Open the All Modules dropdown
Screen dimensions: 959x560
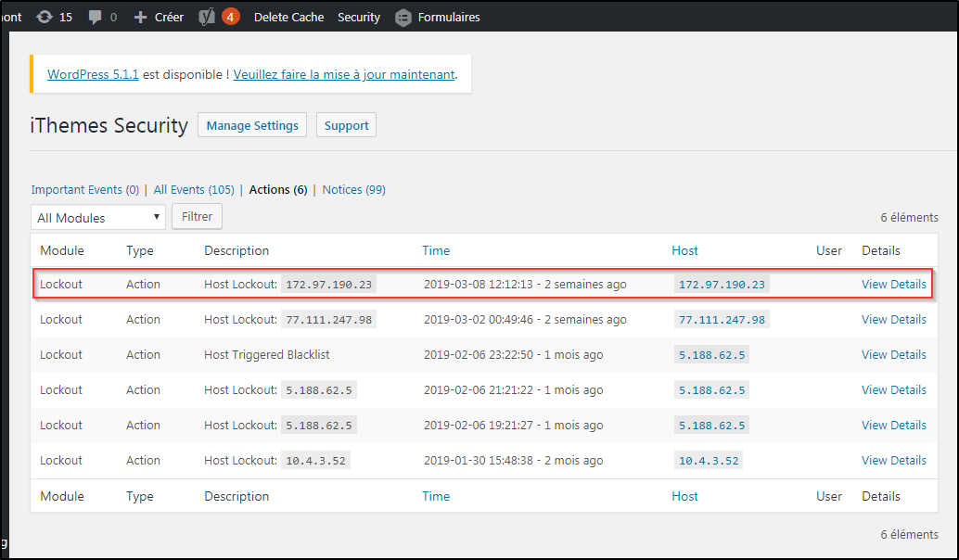pyautogui.click(x=98, y=218)
